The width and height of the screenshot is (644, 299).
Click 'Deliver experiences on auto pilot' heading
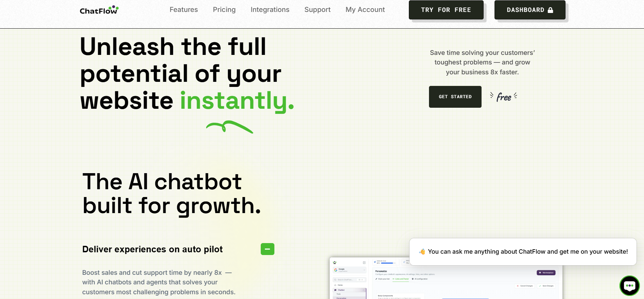152,249
